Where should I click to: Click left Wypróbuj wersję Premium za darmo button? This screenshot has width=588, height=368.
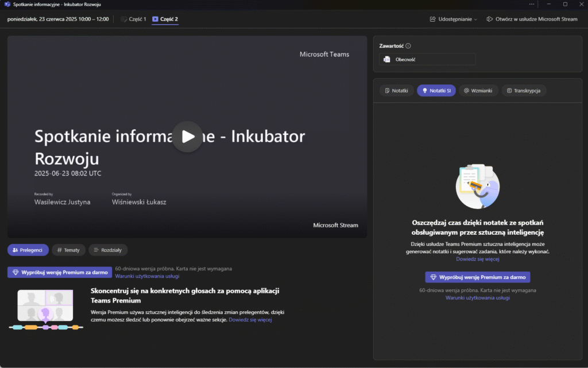click(60, 273)
